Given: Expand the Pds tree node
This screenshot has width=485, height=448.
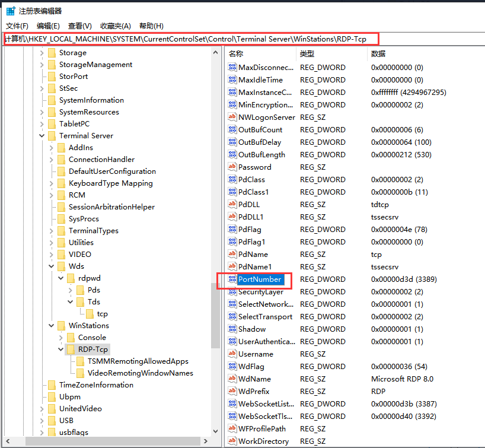Looking at the screenshot, I should click(71, 290).
